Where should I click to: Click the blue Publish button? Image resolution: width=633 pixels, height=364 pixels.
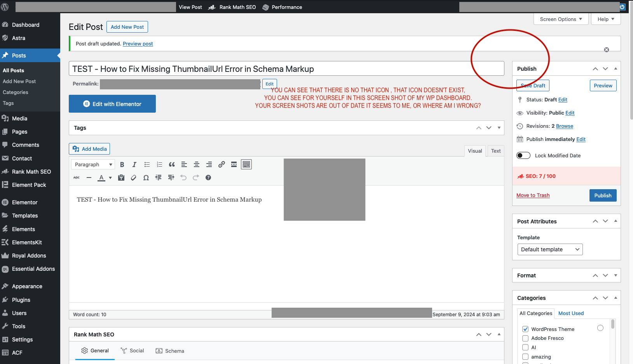pyautogui.click(x=603, y=195)
